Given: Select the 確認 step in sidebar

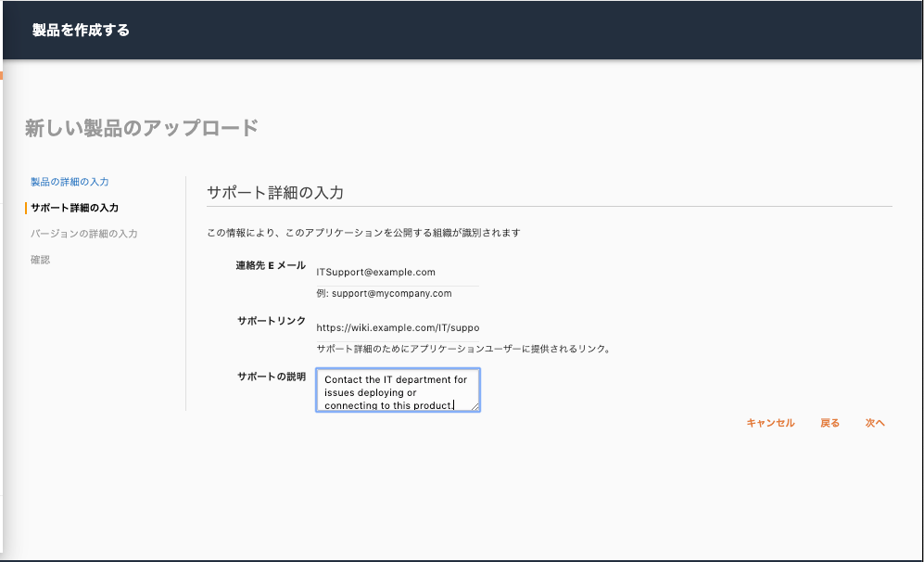Looking at the screenshot, I should 40,260.
